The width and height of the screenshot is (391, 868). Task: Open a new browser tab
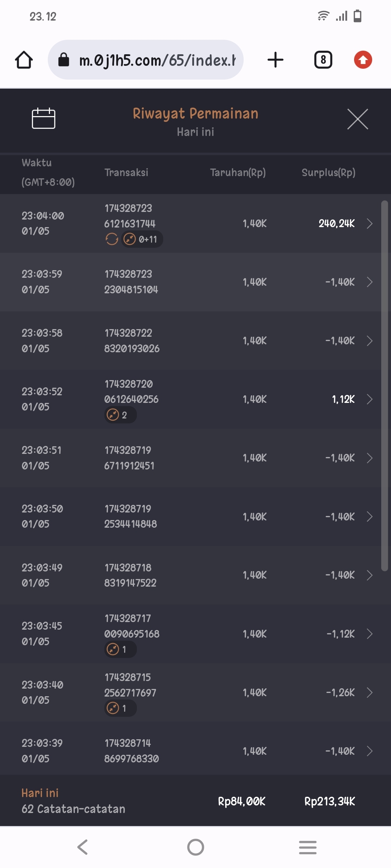tap(275, 60)
